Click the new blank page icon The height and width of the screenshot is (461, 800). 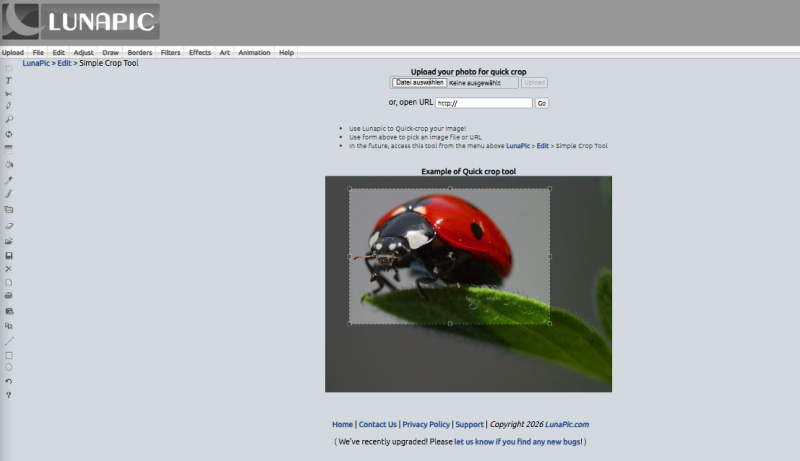(x=9, y=283)
